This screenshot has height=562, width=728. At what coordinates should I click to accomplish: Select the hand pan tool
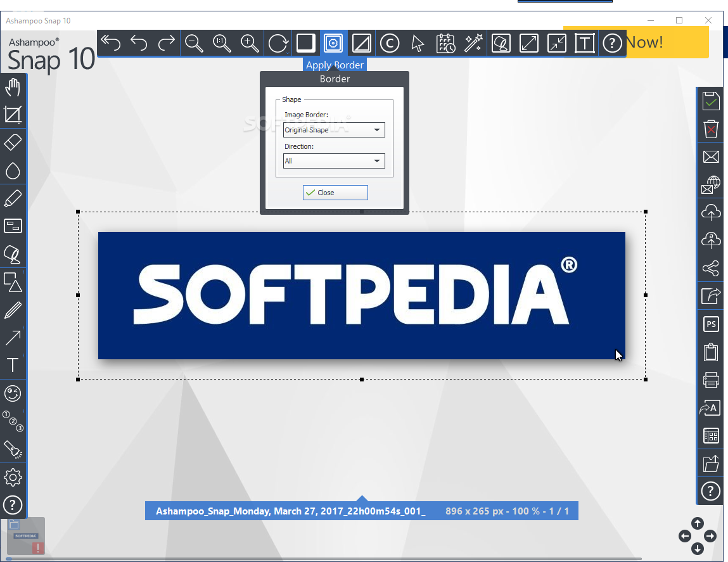(13, 87)
